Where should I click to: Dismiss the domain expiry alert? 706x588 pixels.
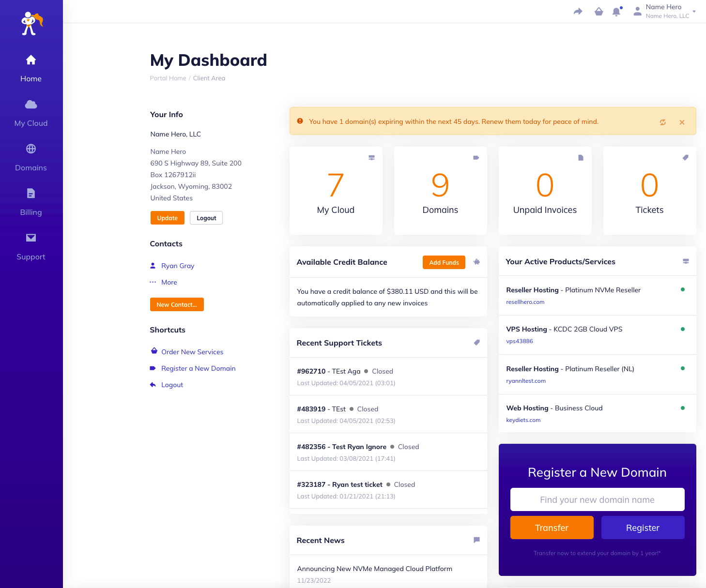coord(682,122)
